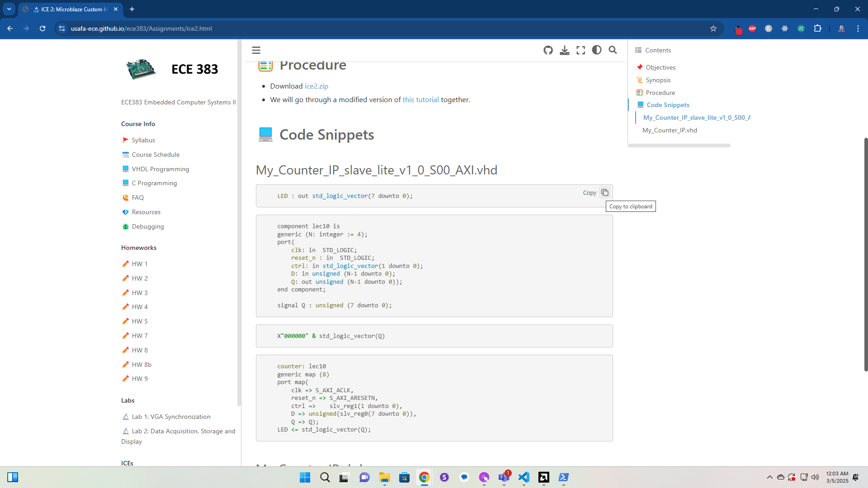The height and width of the screenshot is (488, 868).
Task: Open the GitHub repository icon in the toolbar
Action: point(548,50)
